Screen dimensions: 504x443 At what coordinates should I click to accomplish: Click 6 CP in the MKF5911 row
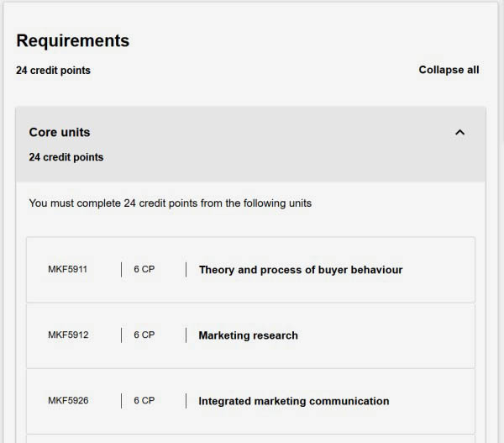[144, 269]
